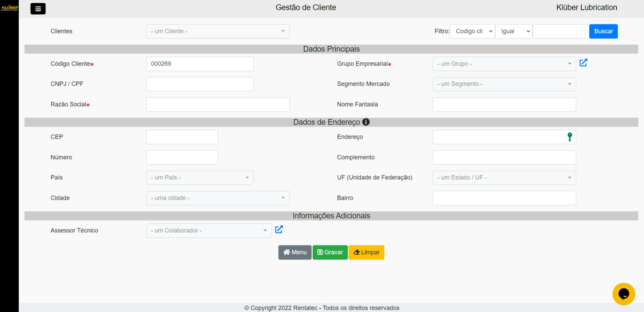Viewport: 644px width, 312px height.
Task: Expand the UF state dropdown
Action: click(x=504, y=178)
